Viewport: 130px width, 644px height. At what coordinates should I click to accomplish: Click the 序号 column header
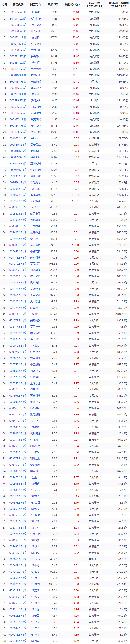pyautogui.click(x=5, y=5)
